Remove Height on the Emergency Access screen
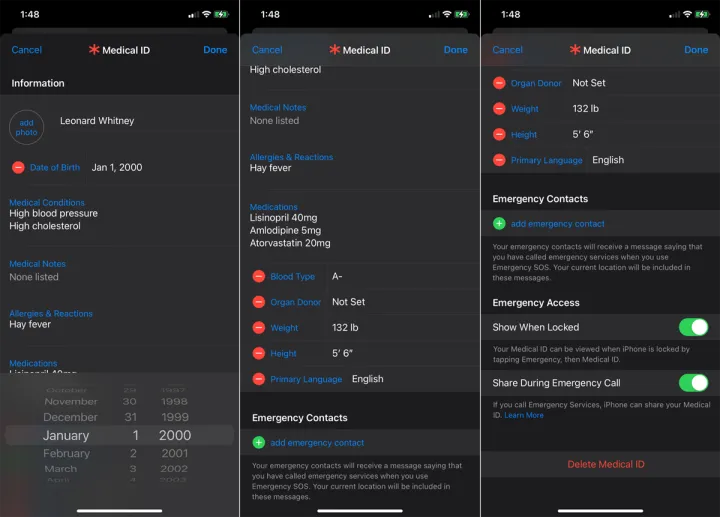Viewport: 720px width, 517px height. click(499, 134)
